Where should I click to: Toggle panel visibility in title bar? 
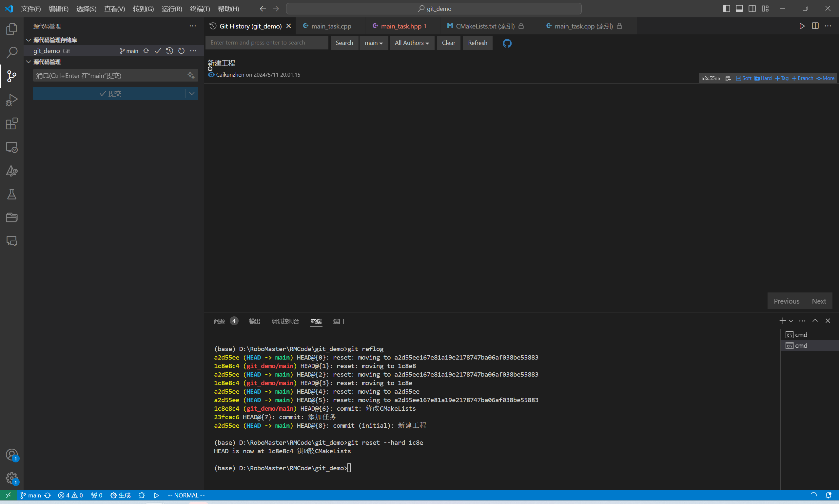[x=739, y=9]
